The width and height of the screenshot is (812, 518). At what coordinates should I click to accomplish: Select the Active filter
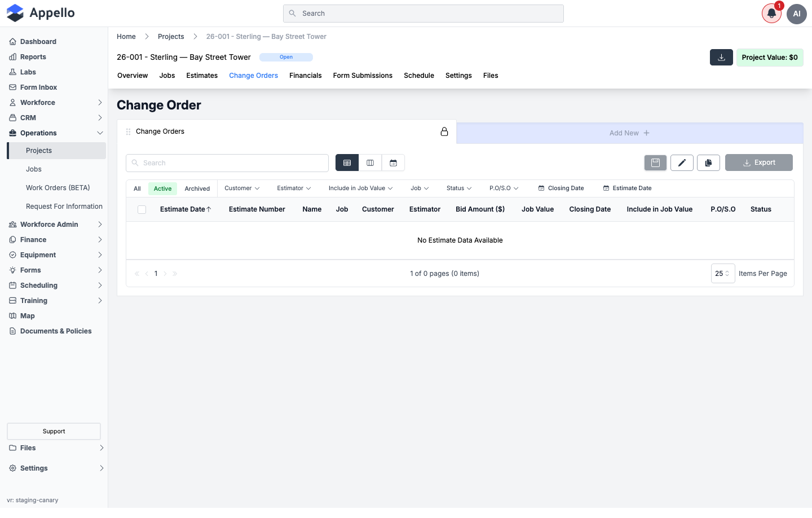[162, 188]
